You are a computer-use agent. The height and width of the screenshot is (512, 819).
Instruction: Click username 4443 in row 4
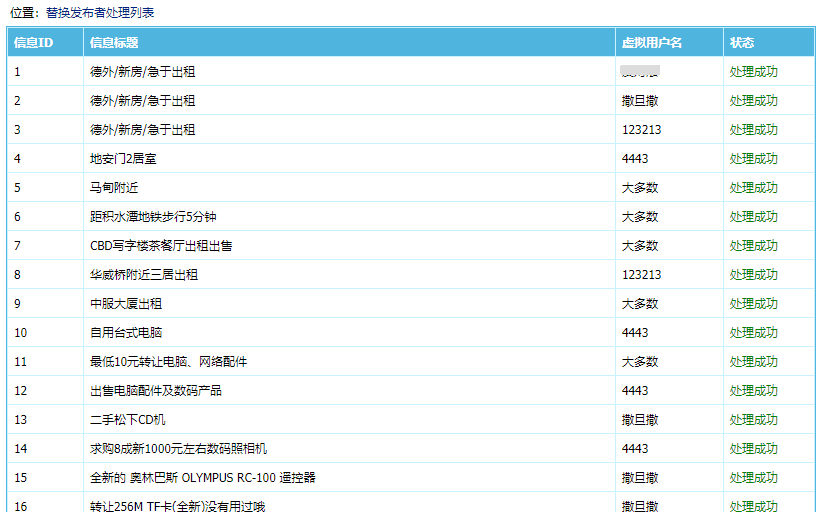pyautogui.click(x=635, y=159)
